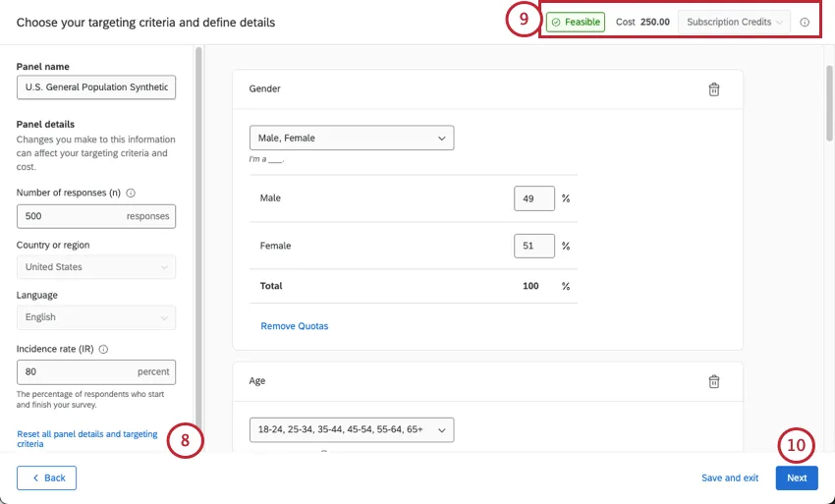Click the Panel name text field
Image resolution: width=835 pixels, height=504 pixels.
pyautogui.click(x=96, y=87)
